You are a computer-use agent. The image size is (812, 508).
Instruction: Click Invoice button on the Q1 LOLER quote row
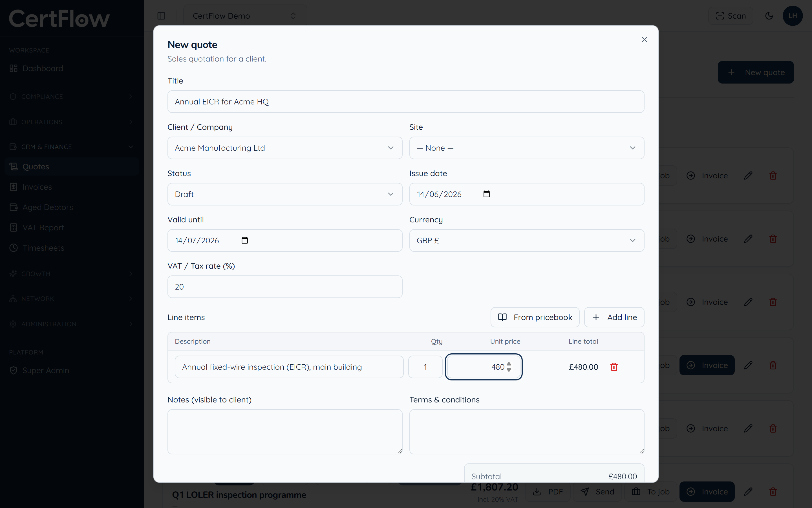[707, 492]
